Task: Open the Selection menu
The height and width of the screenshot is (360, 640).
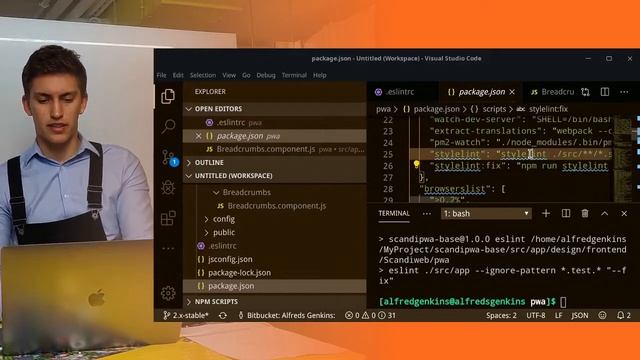Action: point(203,75)
